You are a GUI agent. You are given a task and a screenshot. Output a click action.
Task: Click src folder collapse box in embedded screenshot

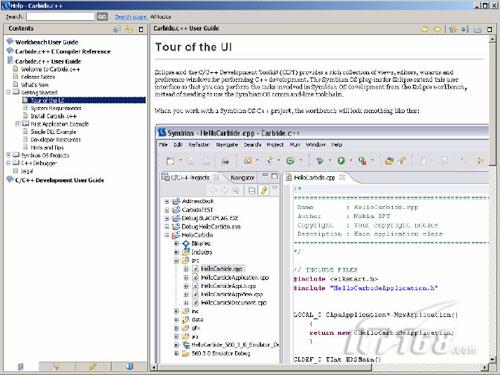click(177, 261)
